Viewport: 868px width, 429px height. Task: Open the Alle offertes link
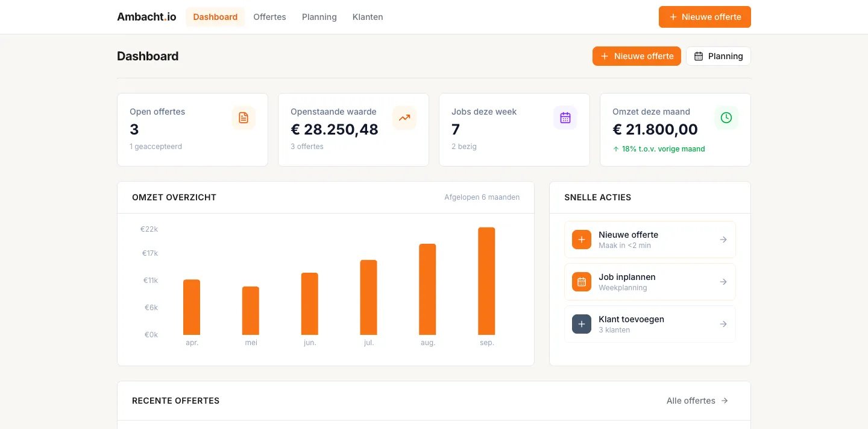pos(697,401)
